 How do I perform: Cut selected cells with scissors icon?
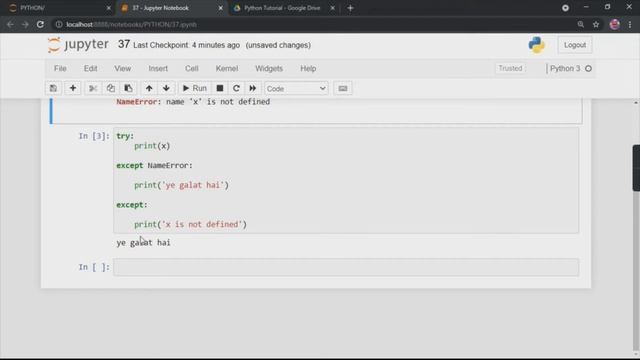[93, 88]
